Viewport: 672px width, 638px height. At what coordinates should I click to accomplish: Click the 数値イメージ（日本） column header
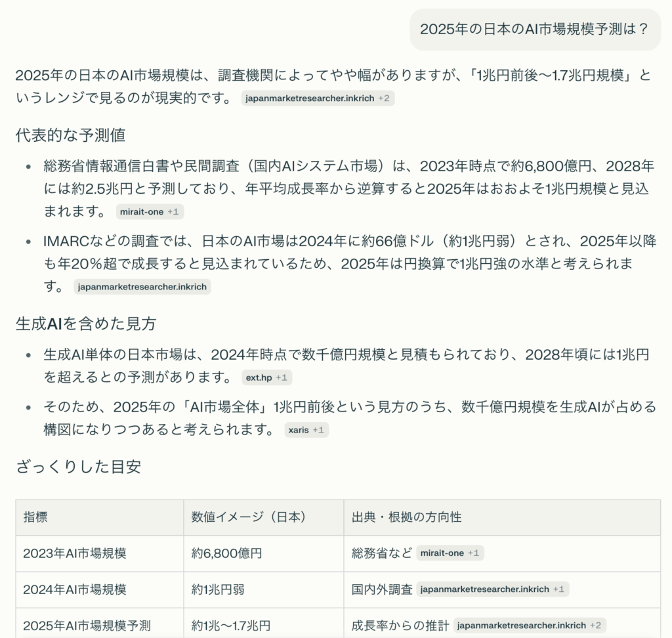pyautogui.click(x=249, y=517)
